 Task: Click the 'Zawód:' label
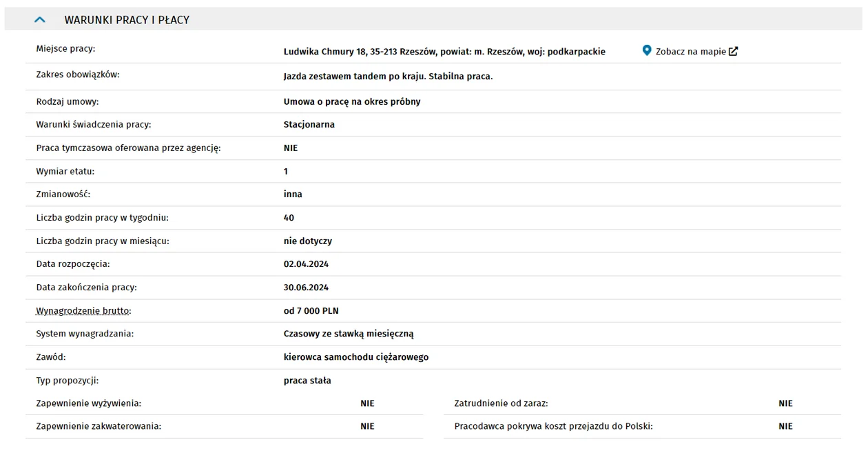pyautogui.click(x=51, y=357)
